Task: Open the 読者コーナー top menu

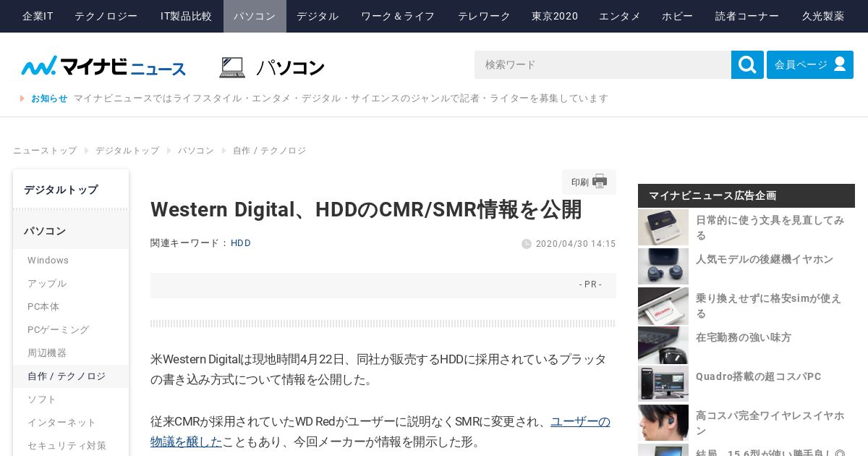Action: (747, 16)
